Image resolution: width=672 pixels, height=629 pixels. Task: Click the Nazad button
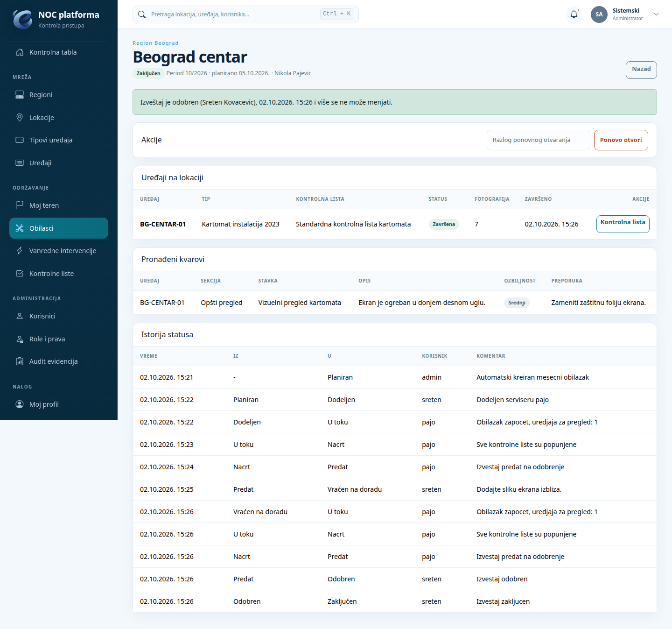(x=641, y=70)
